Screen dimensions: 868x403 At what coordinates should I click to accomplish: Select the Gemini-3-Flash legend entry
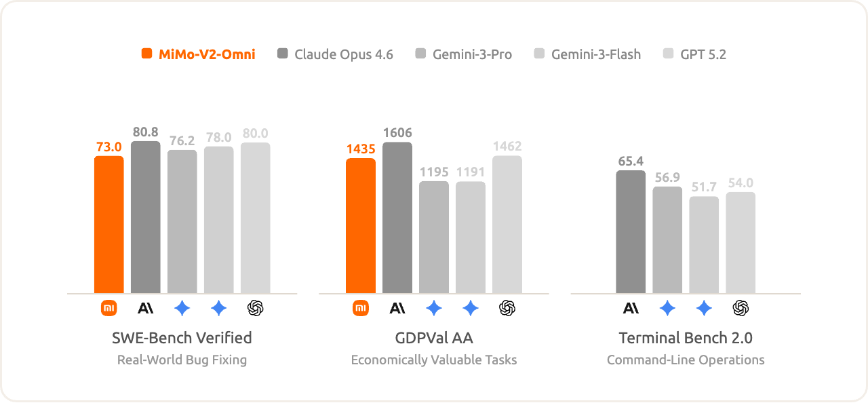click(x=595, y=54)
